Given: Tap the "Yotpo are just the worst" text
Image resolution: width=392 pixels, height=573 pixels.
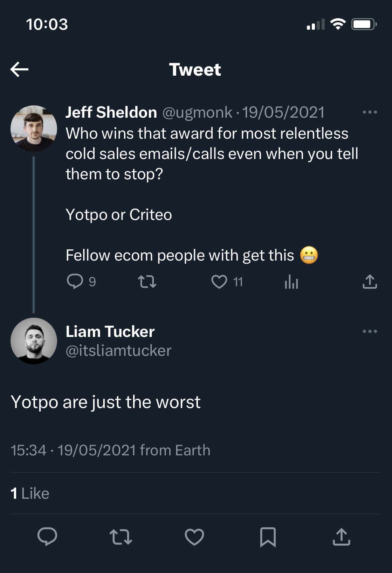Looking at the screenshot, I should (105, 402).
